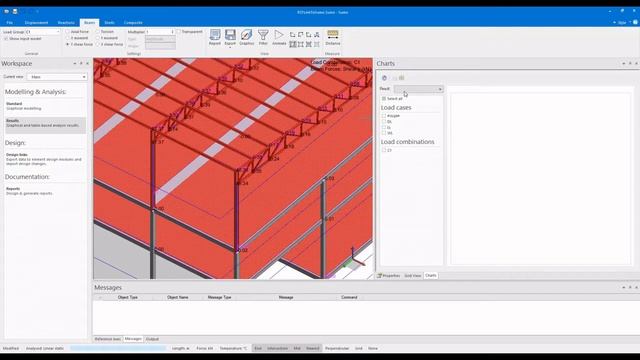Click the Message column header
Screen dimensions: 640x360
[x=286, y=298]
